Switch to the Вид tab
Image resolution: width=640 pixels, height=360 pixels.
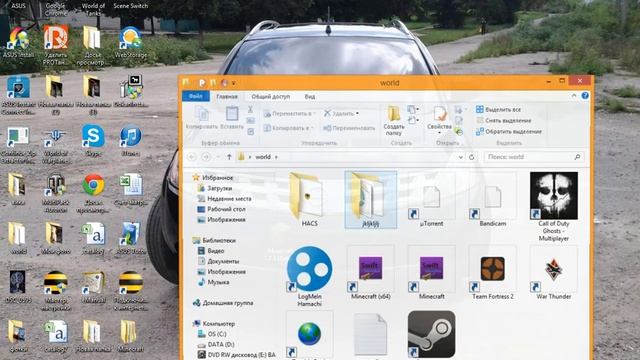tap(310, 97)
